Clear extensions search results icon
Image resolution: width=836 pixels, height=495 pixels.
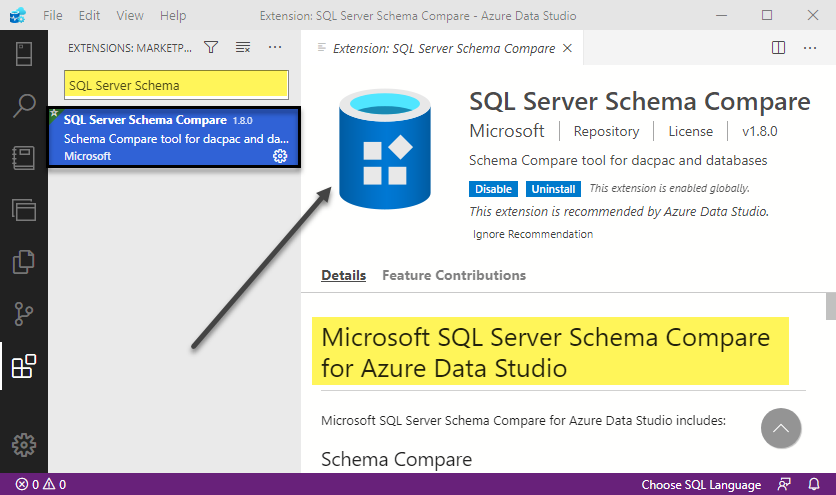pyautogui.click(x=243, y=47)
